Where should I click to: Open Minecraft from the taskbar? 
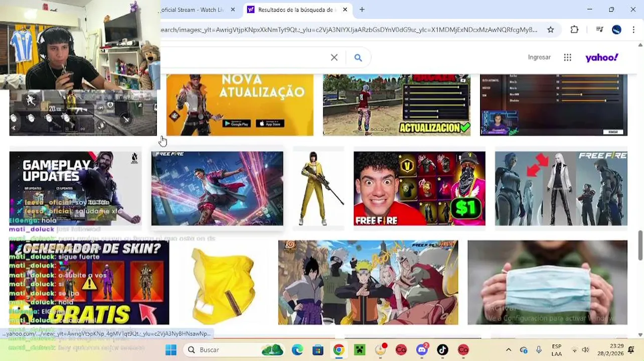[360, 350]
